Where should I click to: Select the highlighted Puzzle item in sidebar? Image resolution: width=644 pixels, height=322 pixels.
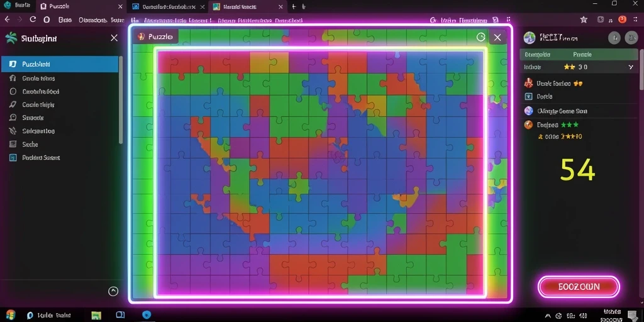[x=60, y=64]
